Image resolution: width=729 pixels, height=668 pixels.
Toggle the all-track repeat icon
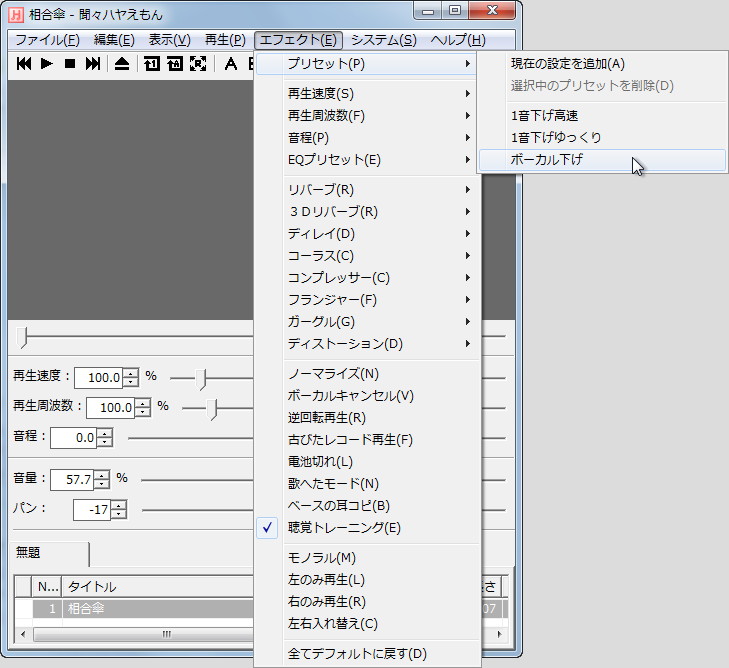(x=175, y=64)
